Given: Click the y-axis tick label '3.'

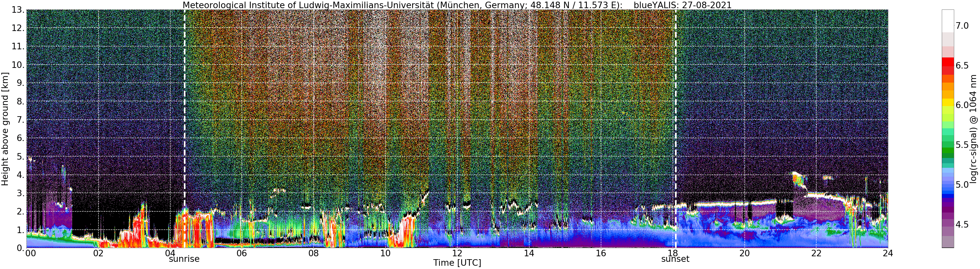Looking at the screenshot, I should point(21,193).
